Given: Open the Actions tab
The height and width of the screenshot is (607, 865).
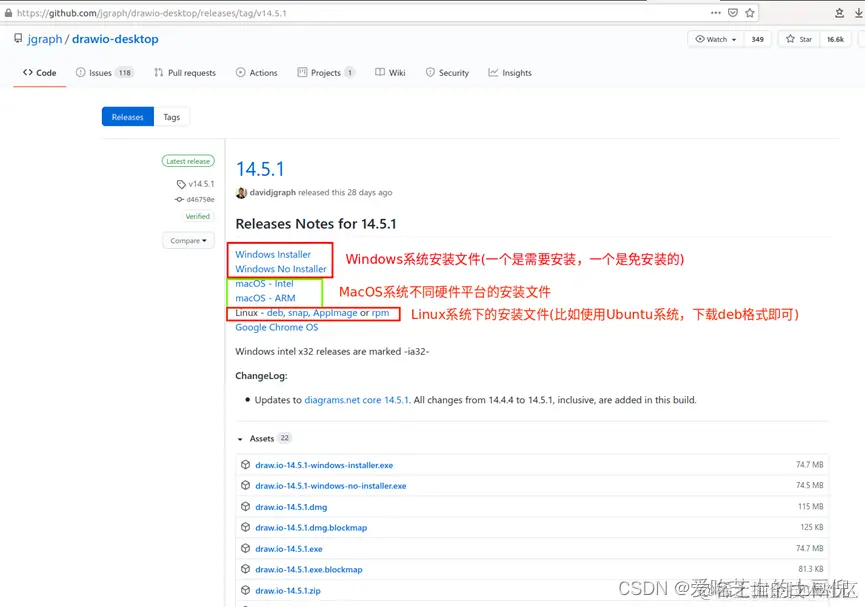Looking at the screenshot, I should pos(257,73).
